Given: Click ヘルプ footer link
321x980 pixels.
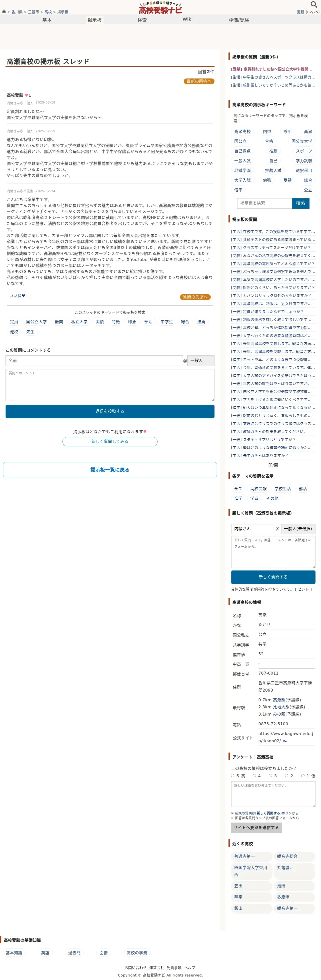Looking at the screenshot, I should click(189, 968).
